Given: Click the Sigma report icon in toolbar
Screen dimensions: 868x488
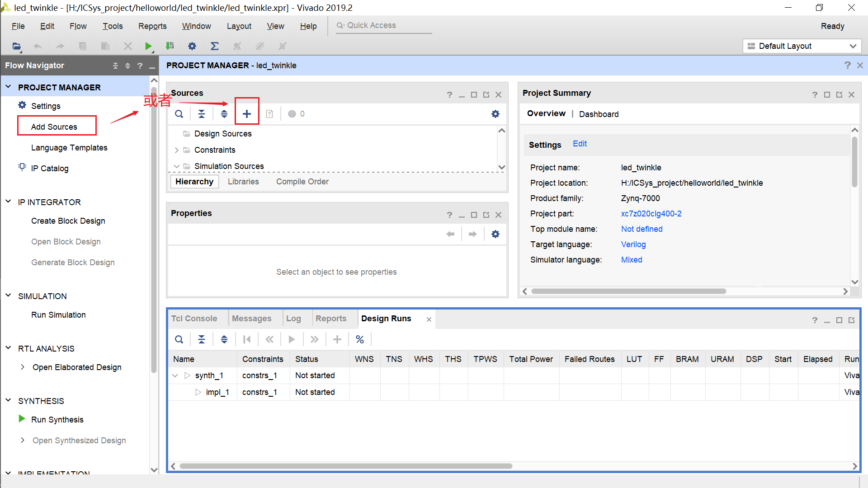Looking at the screenshot, I should point(215,46).
